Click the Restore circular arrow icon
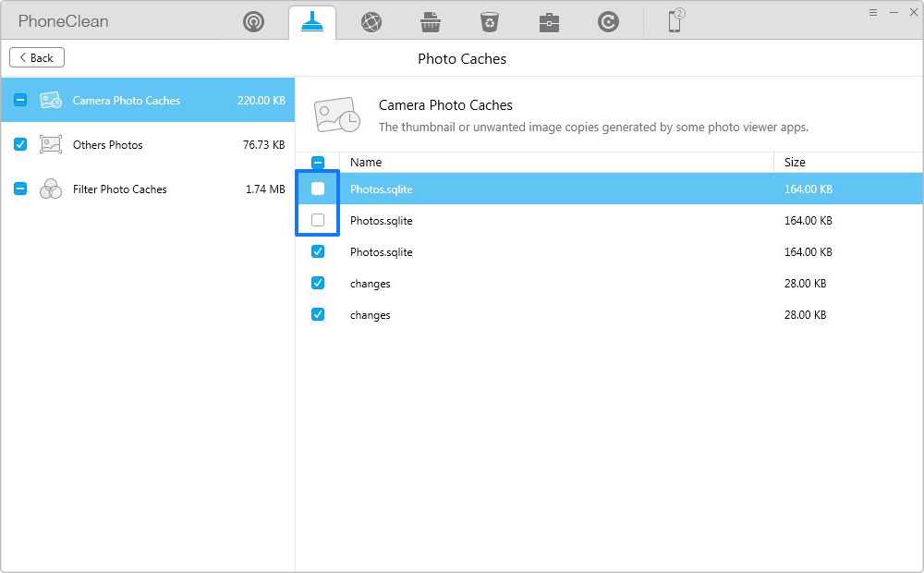This screenshot has height=573, width=924. tap(608, 22)
